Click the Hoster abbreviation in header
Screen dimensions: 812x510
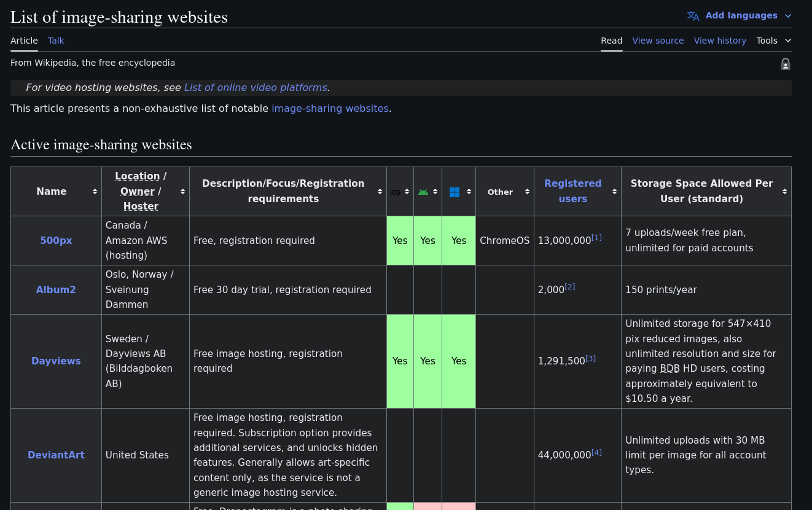(x=141, y=206)
